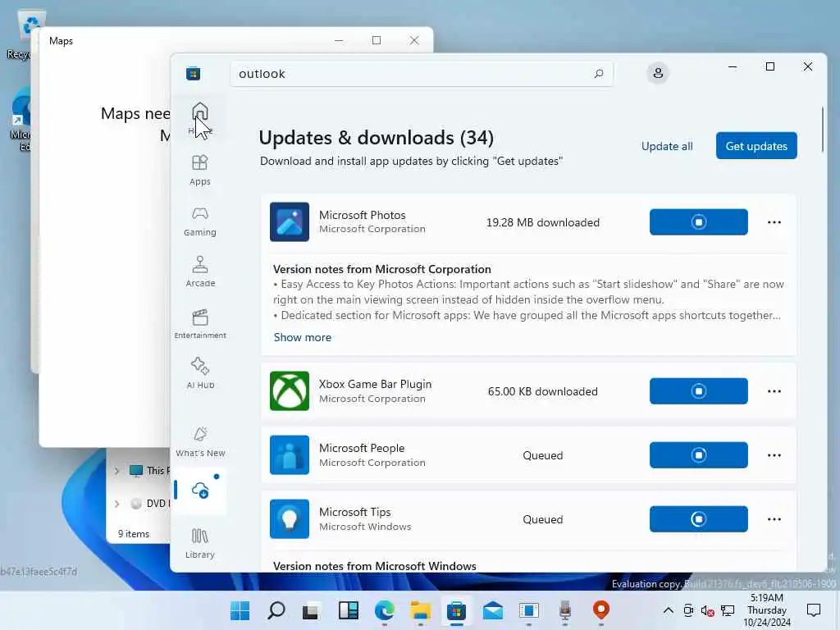Click the search magnifier in Store search box
Screen dimensions: 840x630
point(598,73)
